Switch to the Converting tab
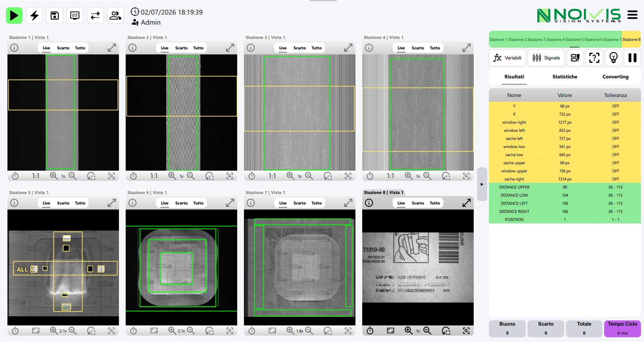The width and height of the screenshot is (644, 342). tap(616, 77)
